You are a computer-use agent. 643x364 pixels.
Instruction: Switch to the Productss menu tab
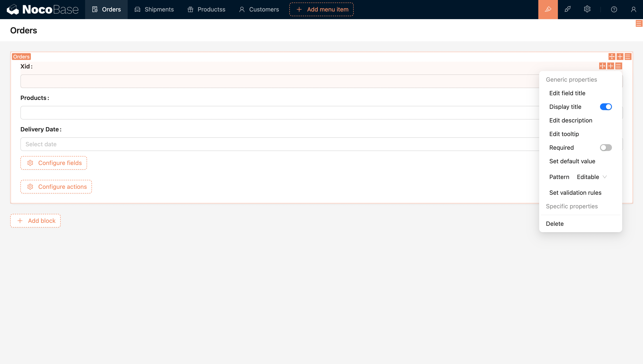[206, 10]
